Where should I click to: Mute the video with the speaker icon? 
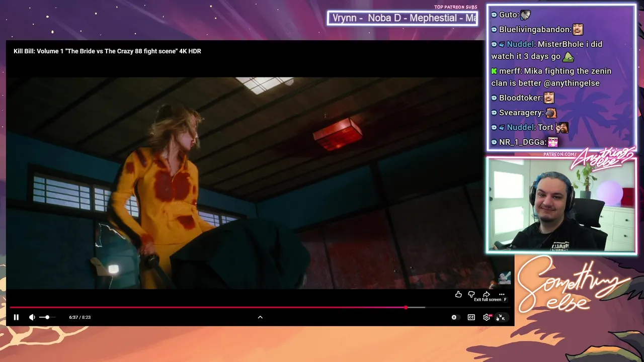[32, 317]
